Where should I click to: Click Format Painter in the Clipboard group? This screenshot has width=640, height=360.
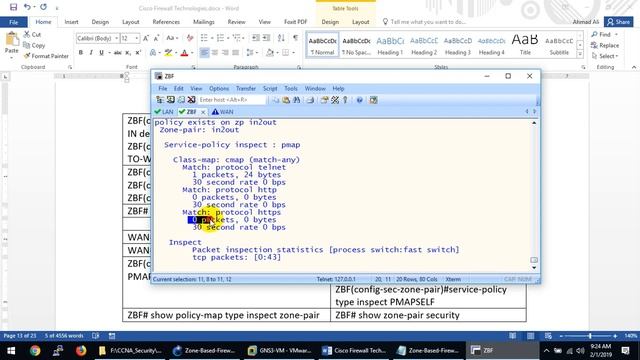pyautogui.click(x=46, y=56)
